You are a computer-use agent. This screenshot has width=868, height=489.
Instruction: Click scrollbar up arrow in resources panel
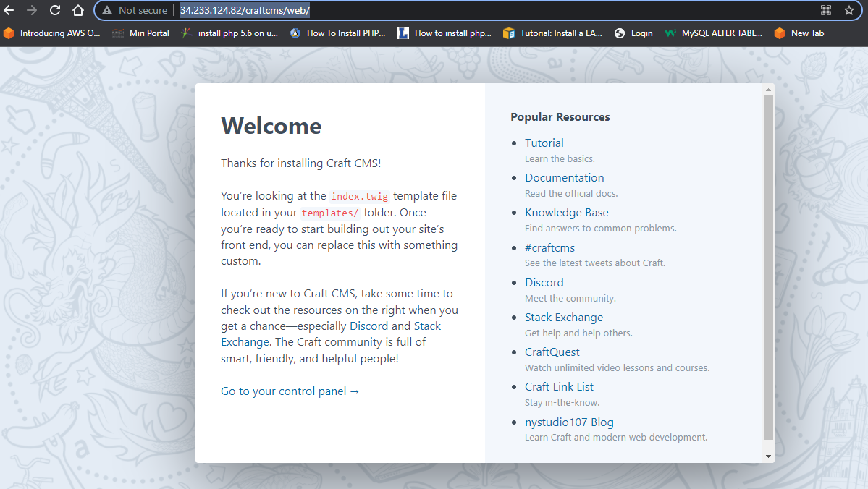tap(768, 90)
